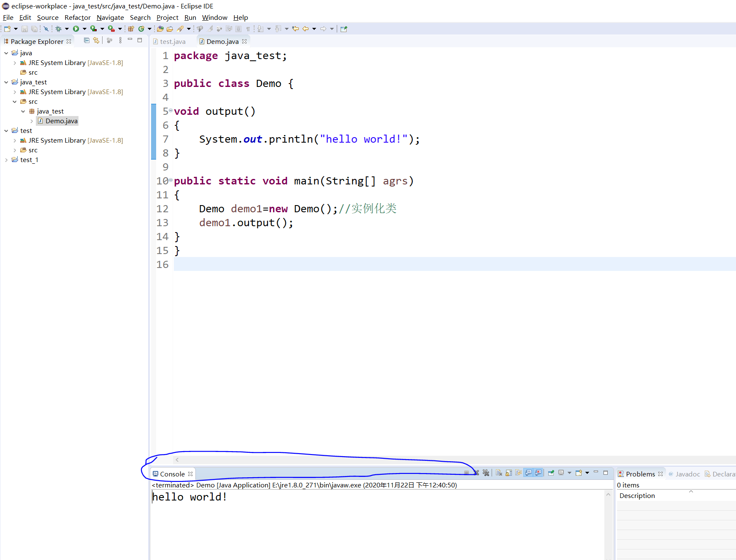Click the Run External Tools icon
The image size is (736, 560).
(x=111, y=29)
